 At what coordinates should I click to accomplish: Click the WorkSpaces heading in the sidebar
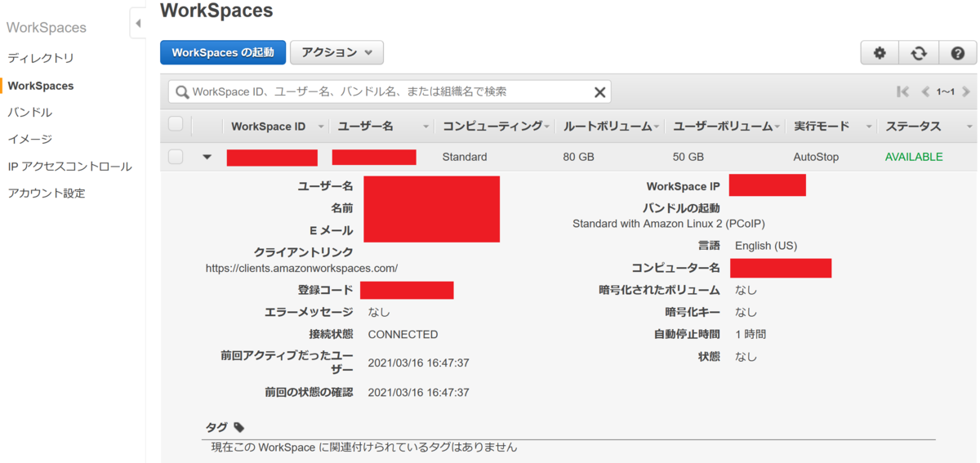[47, 27]
